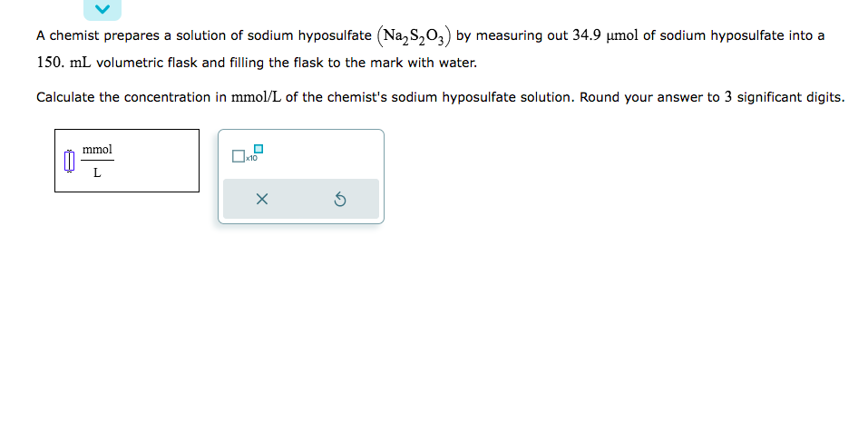The image size is (868, 423).
Task: Click the grey button bar in tool palette
Action: [300, 200]
